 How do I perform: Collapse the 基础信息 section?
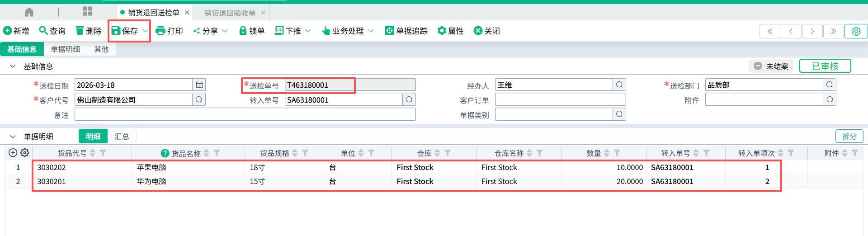[13, 66]
